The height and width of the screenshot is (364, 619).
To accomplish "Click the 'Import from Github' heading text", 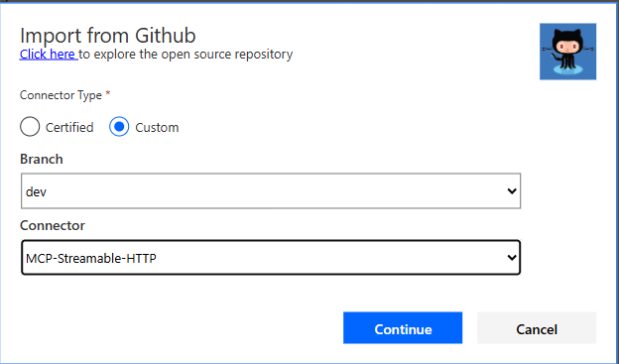I will click(x=108, y=36).
